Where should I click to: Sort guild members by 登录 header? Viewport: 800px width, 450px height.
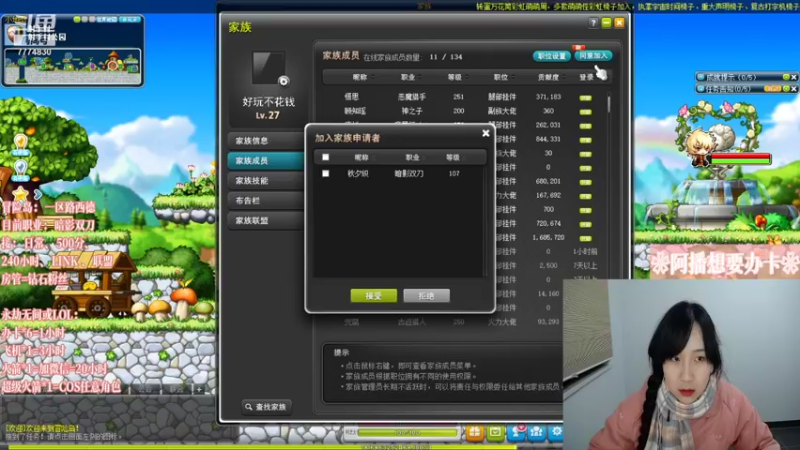pos(587,77)
